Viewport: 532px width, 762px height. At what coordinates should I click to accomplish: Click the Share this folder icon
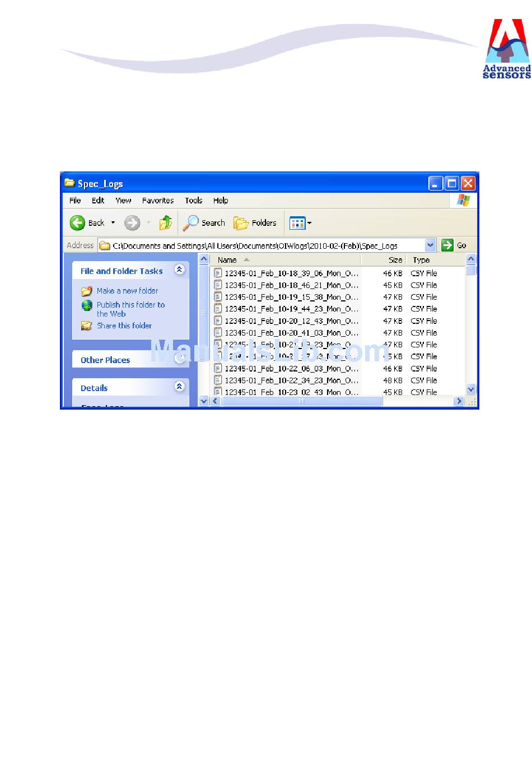pos(86,326)
